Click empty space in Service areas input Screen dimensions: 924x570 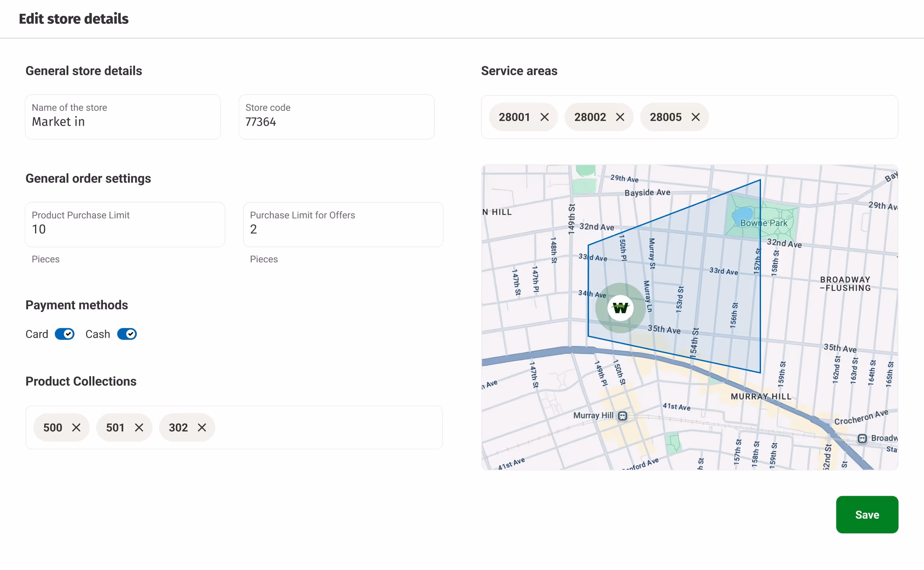(x=803, y=117)
